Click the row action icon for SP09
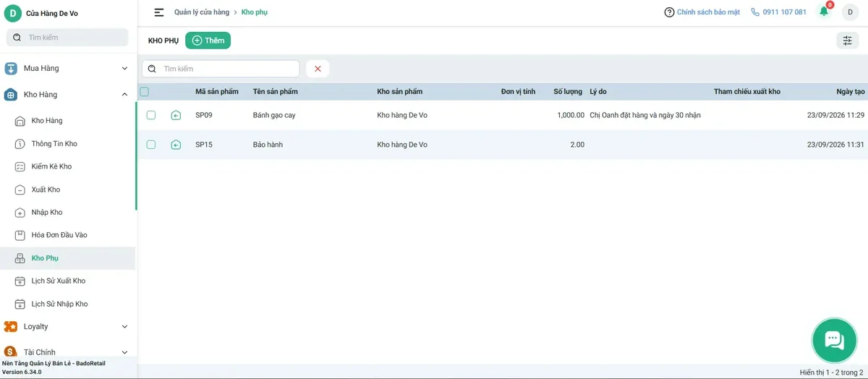 tap(176, 115)
